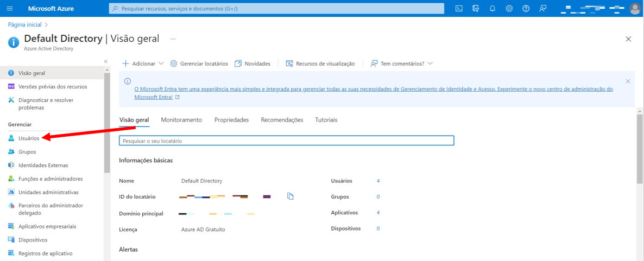
Task: Open Recursos de visualização
Action: click(320, 63)
